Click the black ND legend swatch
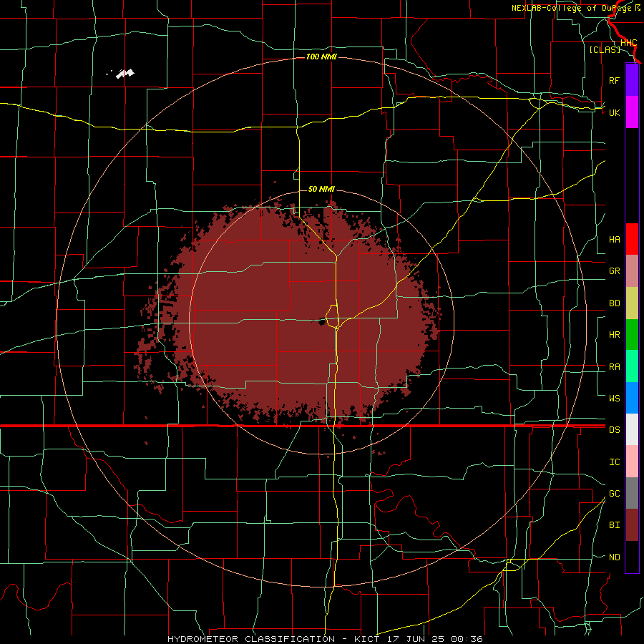 pos(632,557)
